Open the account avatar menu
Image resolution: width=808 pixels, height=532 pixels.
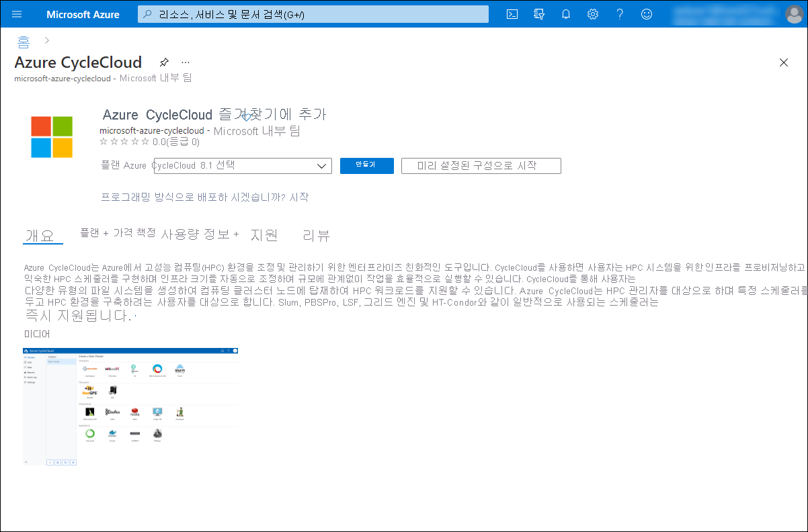point(794,14)
